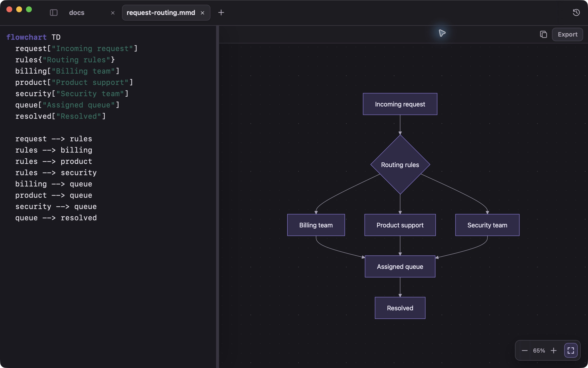
Task: Click the security["Security team"] code line
Action: click(x=72, y=93)
